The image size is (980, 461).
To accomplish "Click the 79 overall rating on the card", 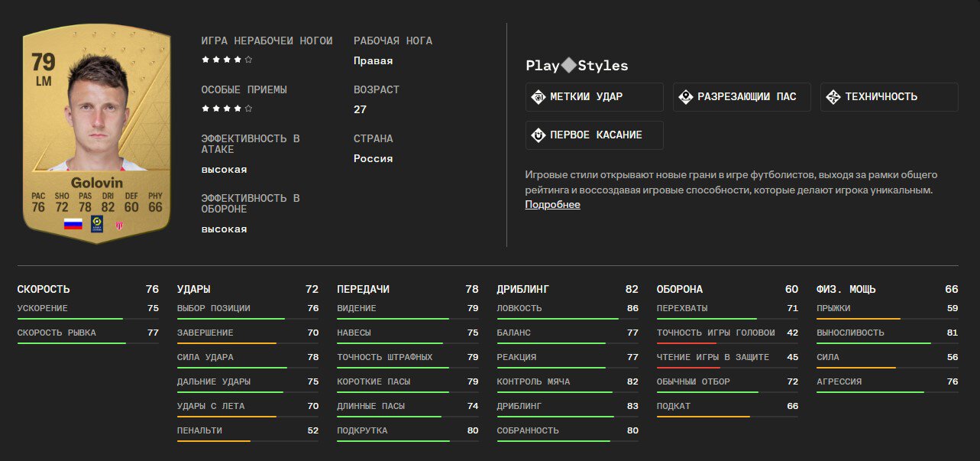I will pos(44,62).
